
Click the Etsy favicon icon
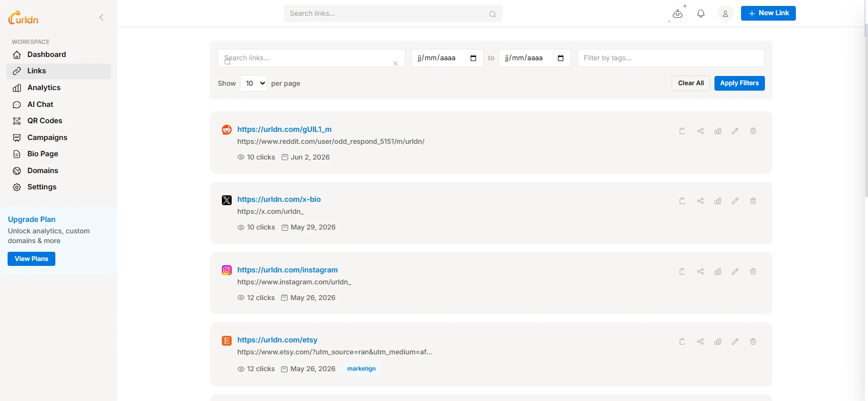coord(227,341)
